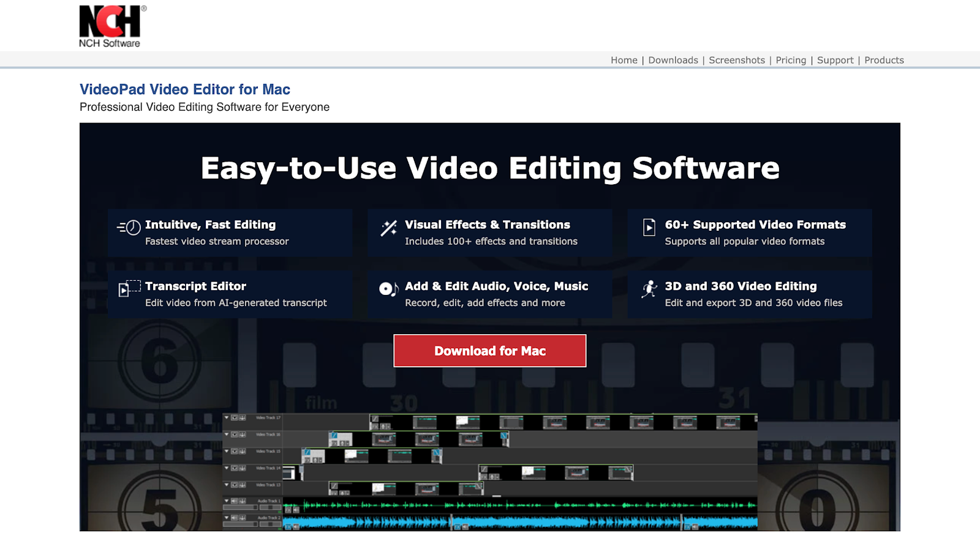Click "Edit video from AI-generated transcript" text

tap(236, 302)
